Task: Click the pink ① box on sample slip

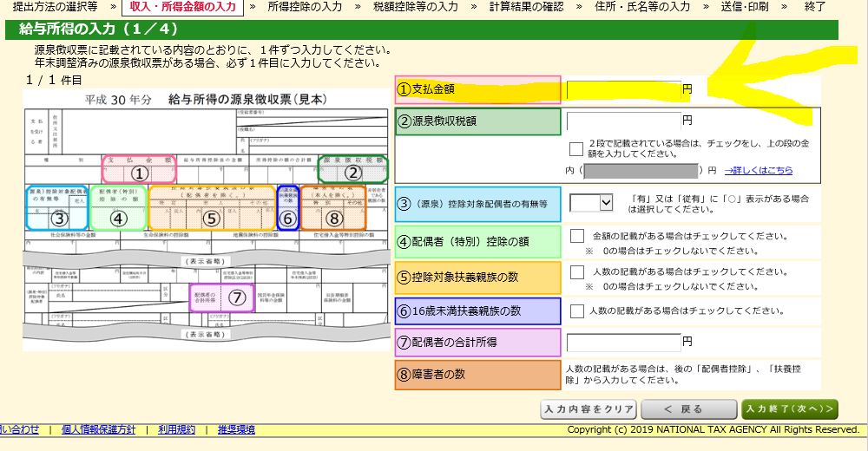Action: click(139, 169)
